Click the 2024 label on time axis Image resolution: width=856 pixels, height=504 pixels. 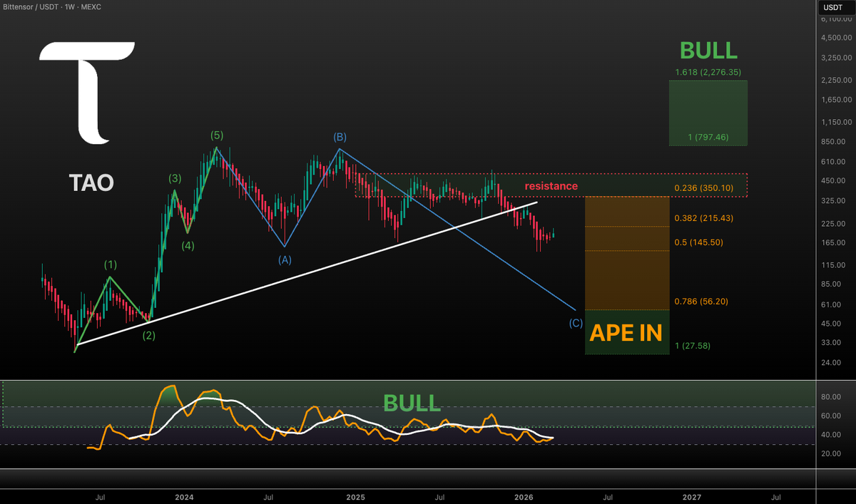185,496
